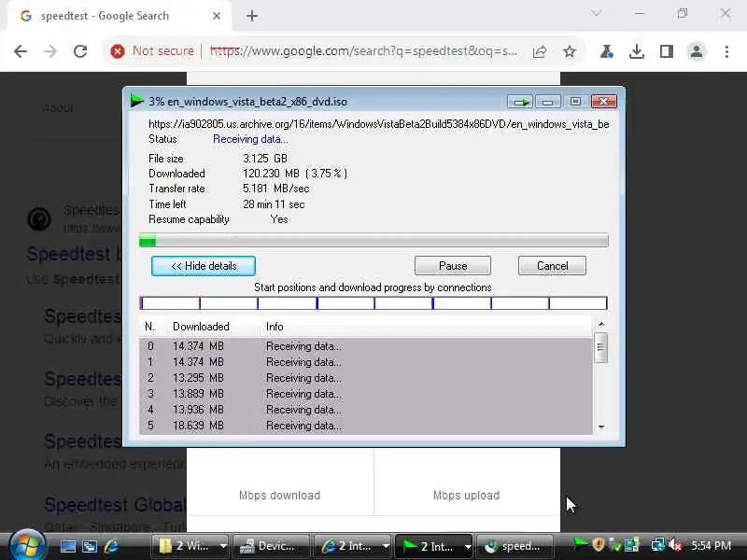Select connection row 4 with 13.936 MB
Viewport: 747px width, 560px height.
(x=366, y=410)
